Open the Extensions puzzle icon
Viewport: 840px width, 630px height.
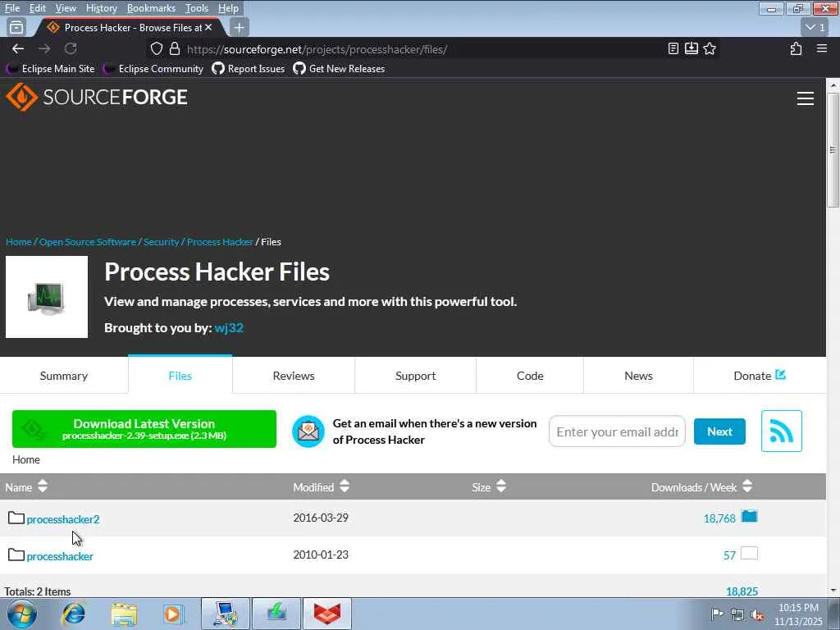pyautogui.click(x=796, y=48)
